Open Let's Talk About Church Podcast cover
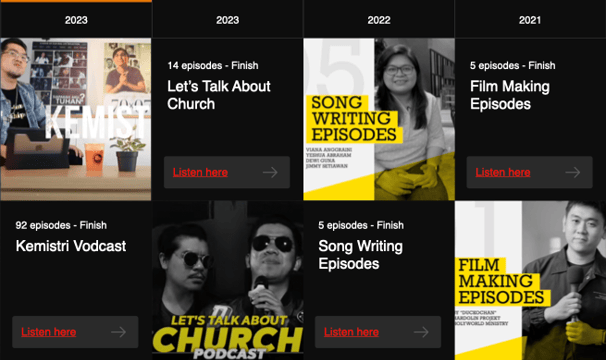The height and width of the screenshot is (360, 606). pyautogui.click(x=228, y=280)
